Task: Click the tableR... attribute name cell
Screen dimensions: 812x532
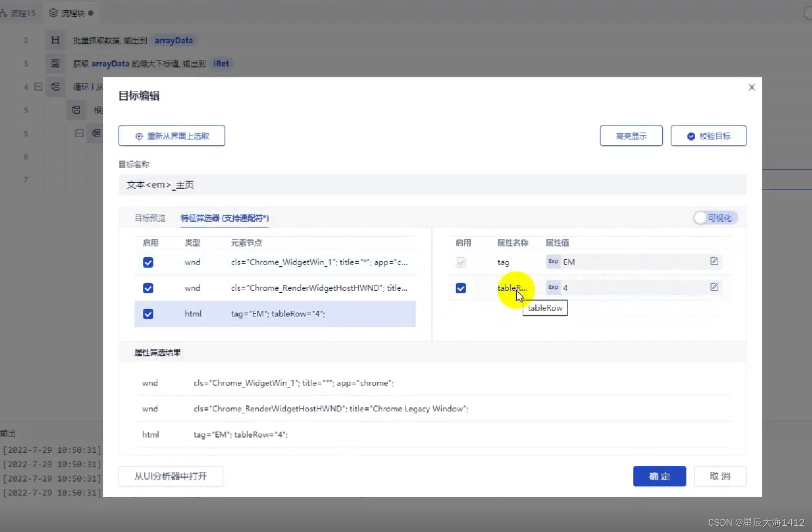Action: pyautogui.click(x=512, y=288)
